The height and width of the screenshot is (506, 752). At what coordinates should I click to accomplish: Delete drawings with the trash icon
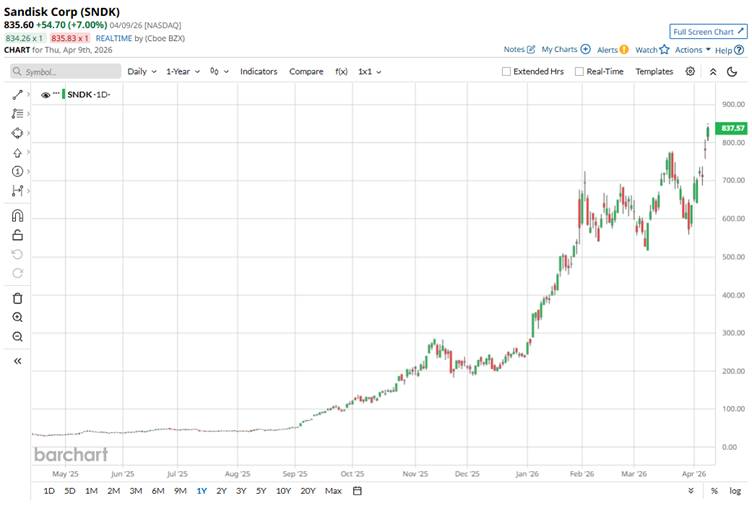(x=17, y=298)
